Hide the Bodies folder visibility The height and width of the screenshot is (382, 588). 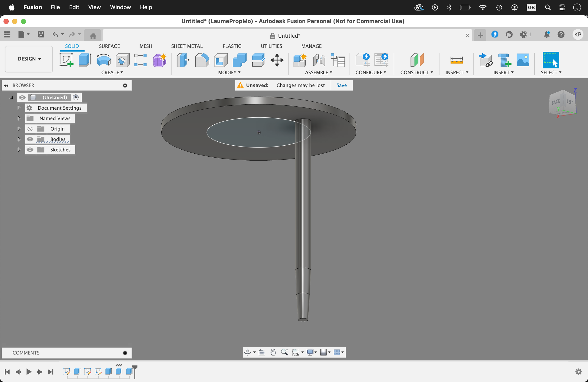[x=30, y=139]
